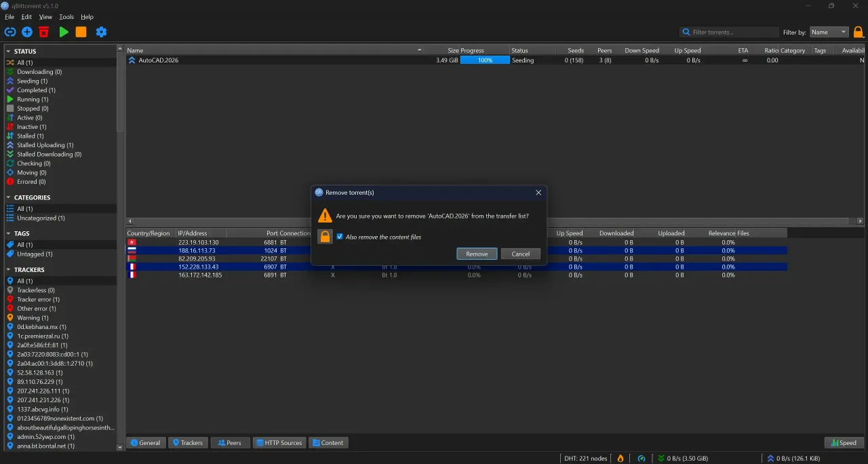
Task: Click the Add Torrent File plus icon
Action: point(27,32)
